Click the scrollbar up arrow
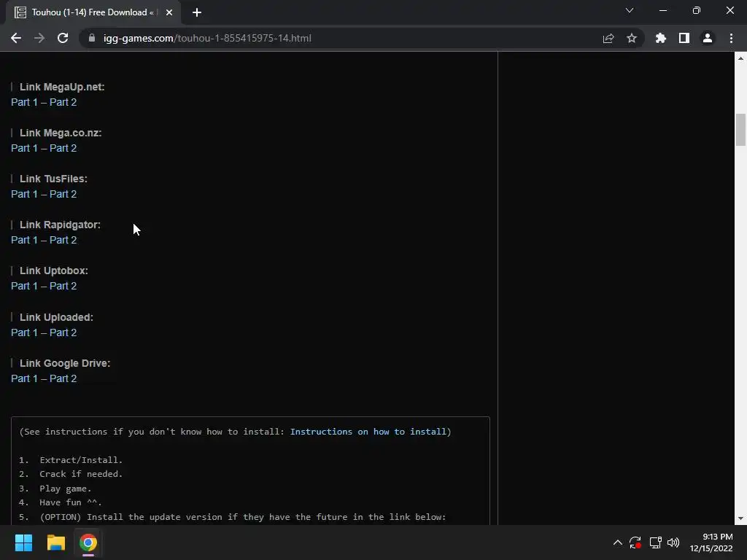This screenshot has height=560, width=747. coord(740,58)
